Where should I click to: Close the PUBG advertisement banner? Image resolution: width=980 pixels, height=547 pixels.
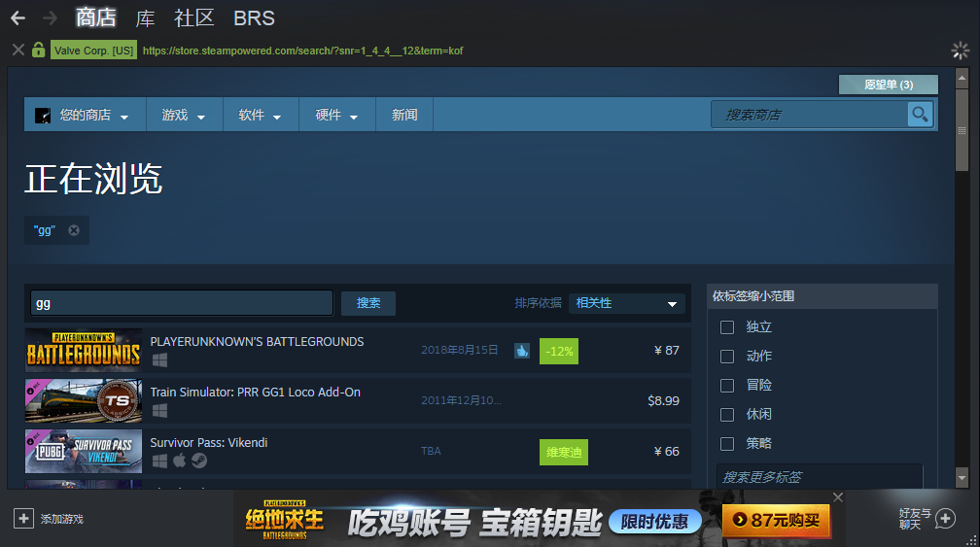(x=838, y=497)
